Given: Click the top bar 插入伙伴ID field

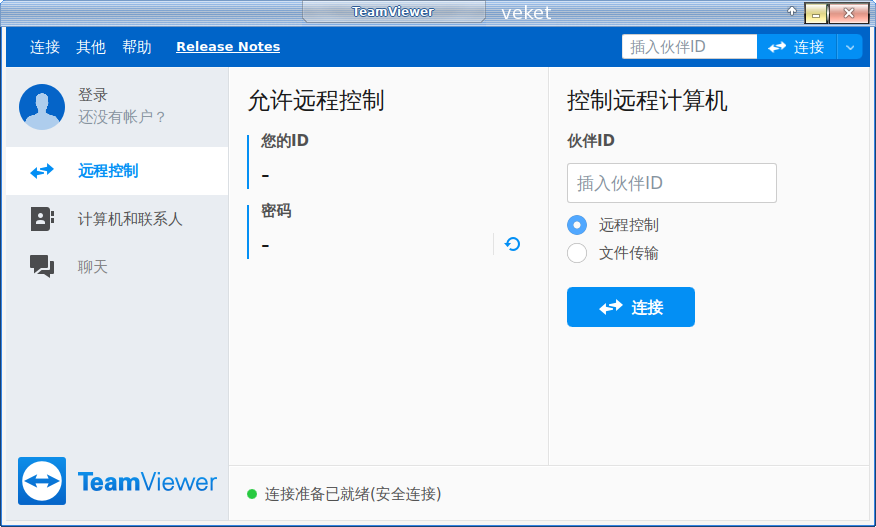Looking at the screenshot, I should 689,46.
